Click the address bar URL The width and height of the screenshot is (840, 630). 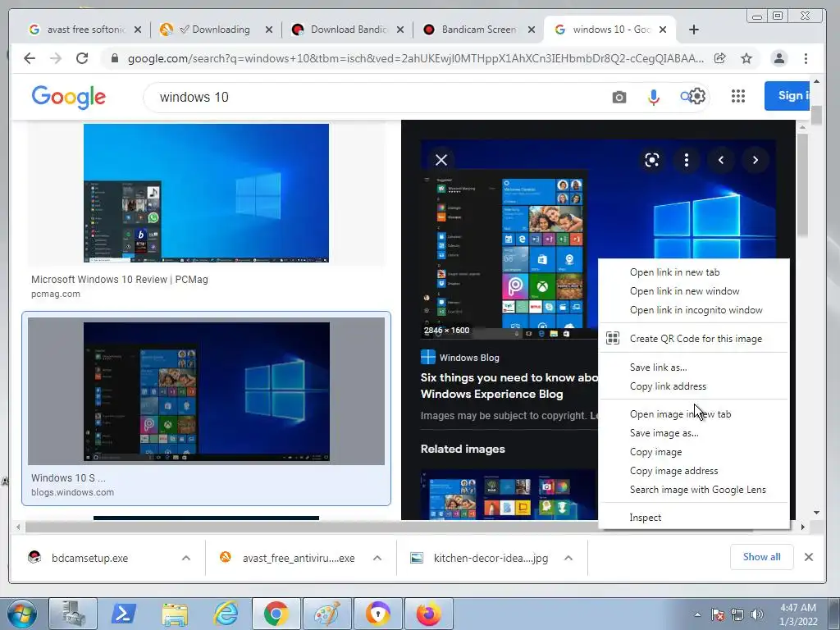416,58
